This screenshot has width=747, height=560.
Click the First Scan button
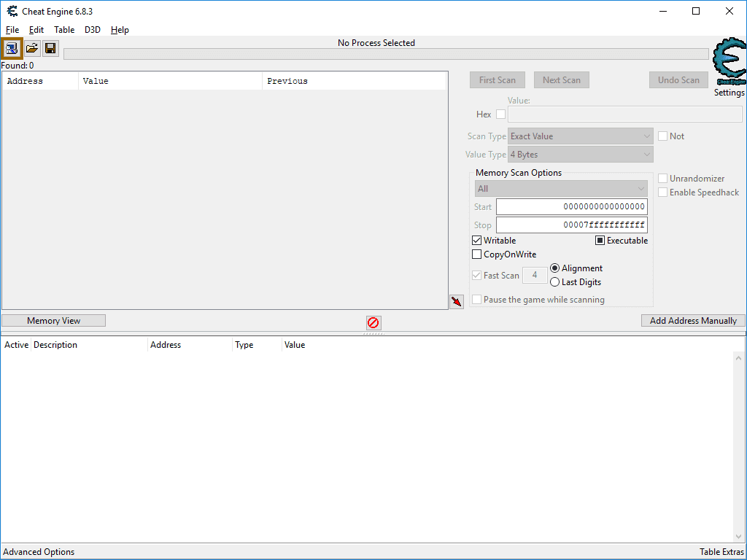click(x=498, y=80)
